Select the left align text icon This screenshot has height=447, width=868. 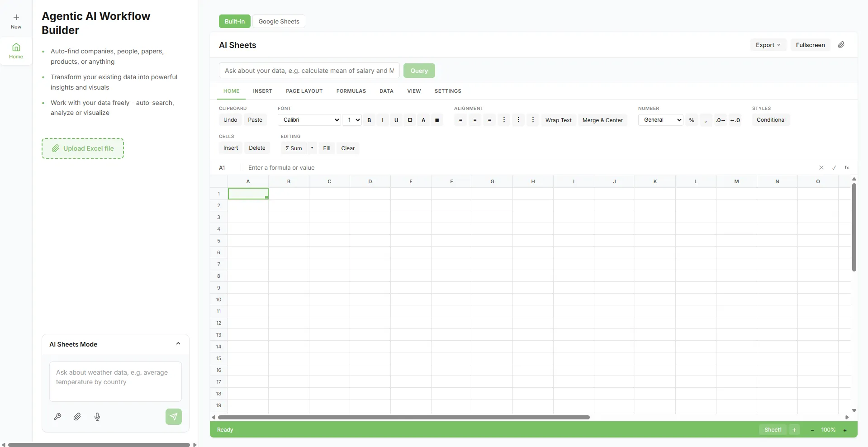(460, 120)
